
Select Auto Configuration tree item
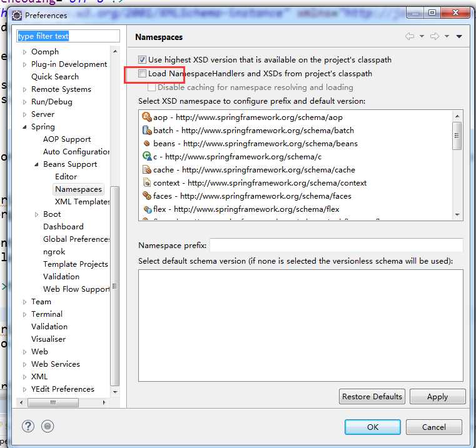76,152
